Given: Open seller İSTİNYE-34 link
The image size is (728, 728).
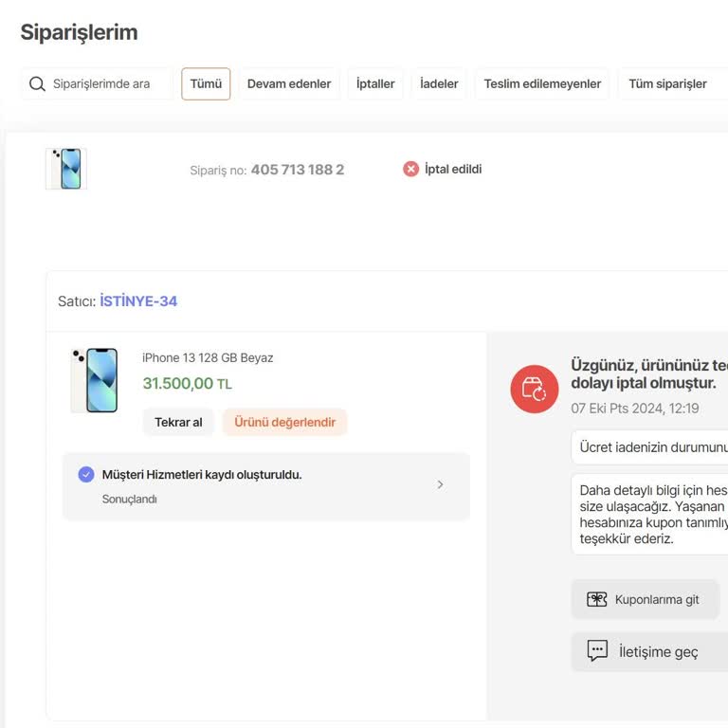Looking at the screenshot, I should click(x=138, y=301).
